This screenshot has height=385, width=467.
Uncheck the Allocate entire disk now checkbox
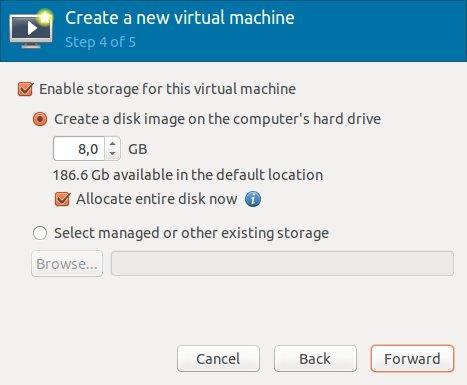62,199
